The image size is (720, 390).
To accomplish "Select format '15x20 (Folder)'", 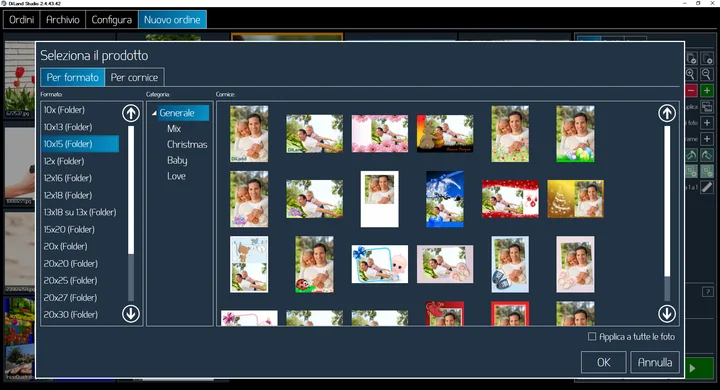I will coord(80,229).
